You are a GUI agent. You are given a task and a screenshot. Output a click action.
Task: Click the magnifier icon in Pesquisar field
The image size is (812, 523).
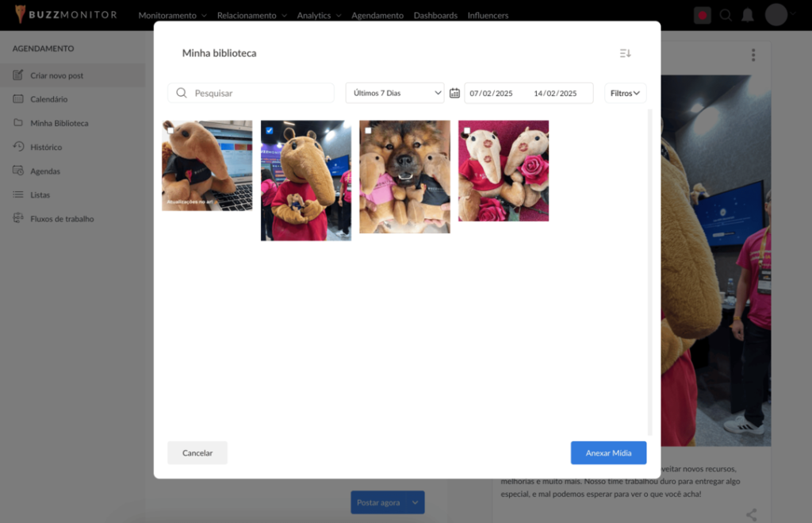pyautogui.click(x=182, y=93)
